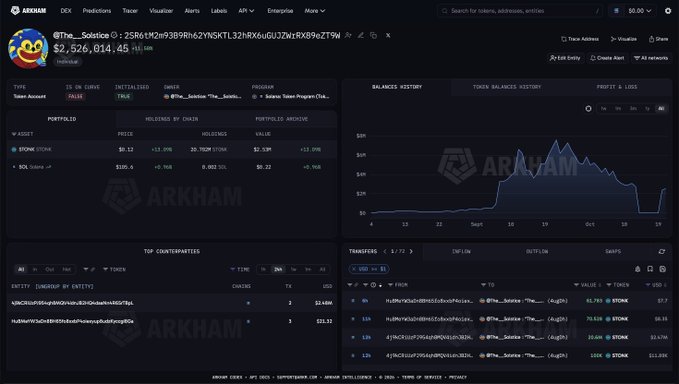Select the Out direction filter in counterparties
679x384 pixels.
click(x=50, y=269)
